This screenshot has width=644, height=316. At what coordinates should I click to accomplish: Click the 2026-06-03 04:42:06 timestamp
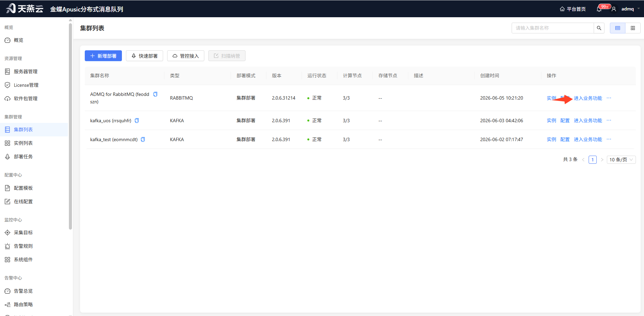point(501,121)
